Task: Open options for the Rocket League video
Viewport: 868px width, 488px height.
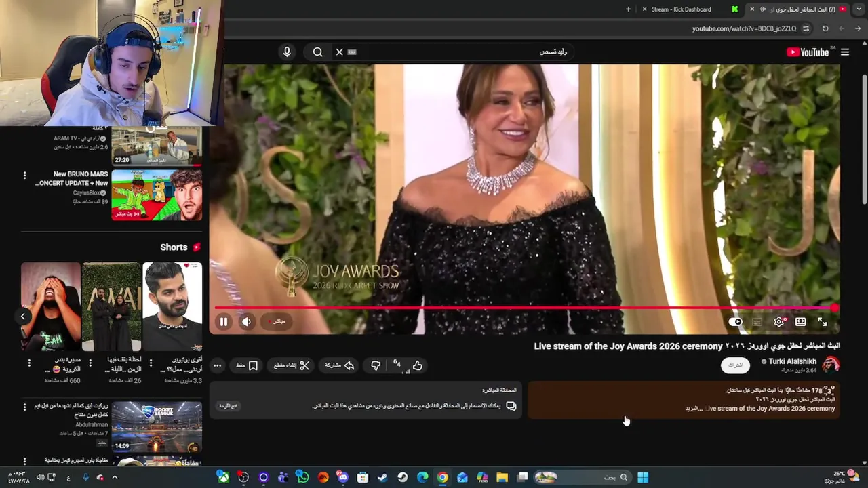Action: (x=24, y=407)
